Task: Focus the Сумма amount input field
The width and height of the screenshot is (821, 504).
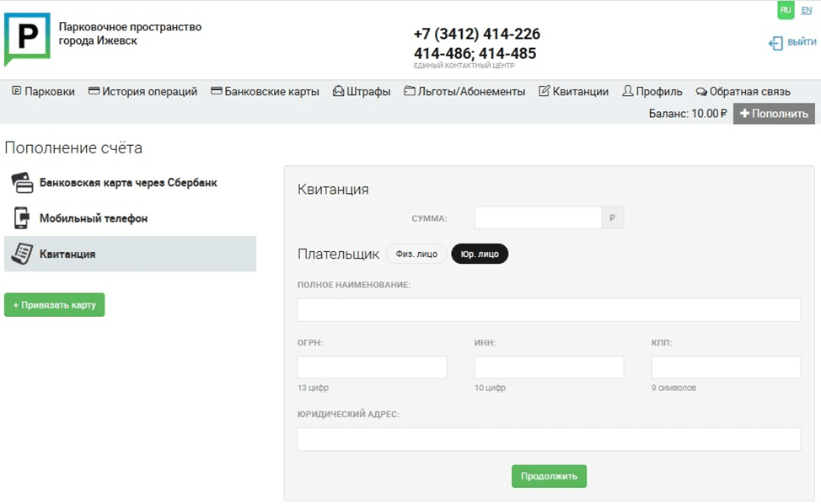Action: pyautogui.click(x=538, y=218)
